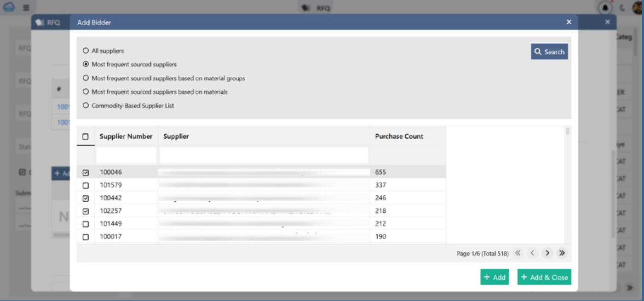
Task: Open the user profile avatar
Action: click(638, 8)
